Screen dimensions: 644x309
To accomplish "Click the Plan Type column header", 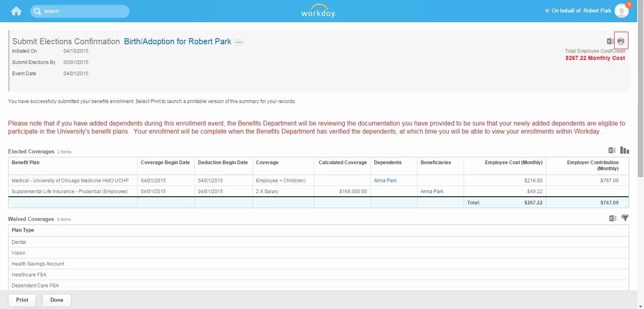I will coord(318,230).
